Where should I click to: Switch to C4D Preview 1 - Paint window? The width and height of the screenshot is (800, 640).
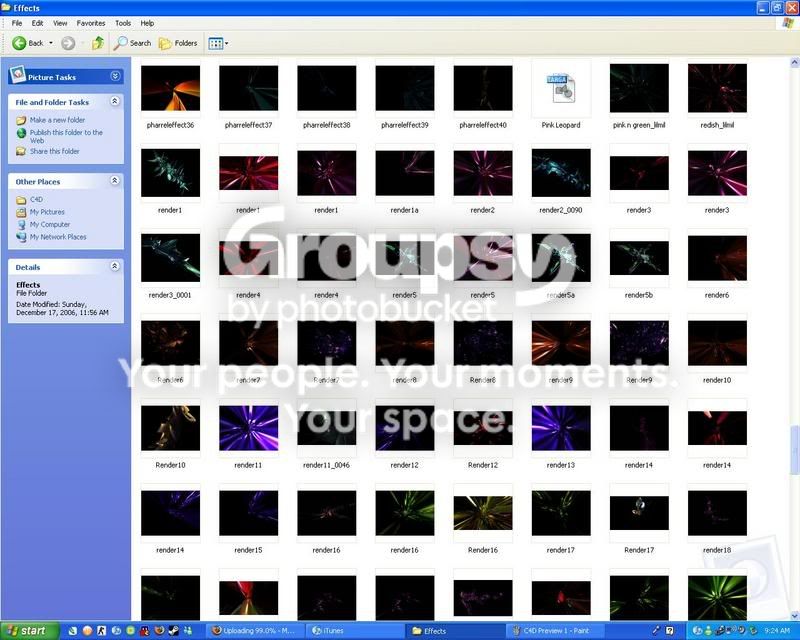[556, 631]
